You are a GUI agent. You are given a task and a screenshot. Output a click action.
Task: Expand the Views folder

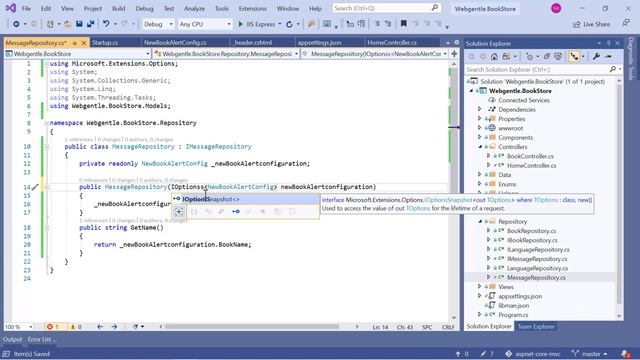point(480,287)
